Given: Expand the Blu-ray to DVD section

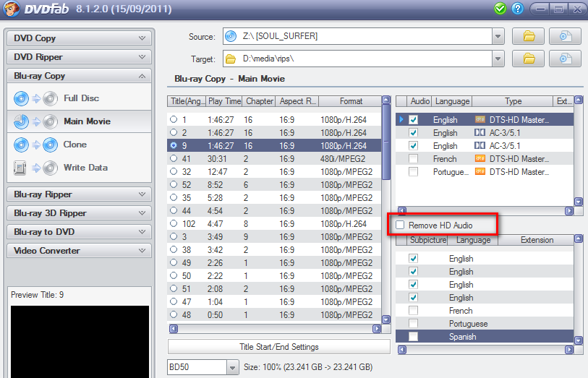Looking at the screenshot, I should [79, 232].
